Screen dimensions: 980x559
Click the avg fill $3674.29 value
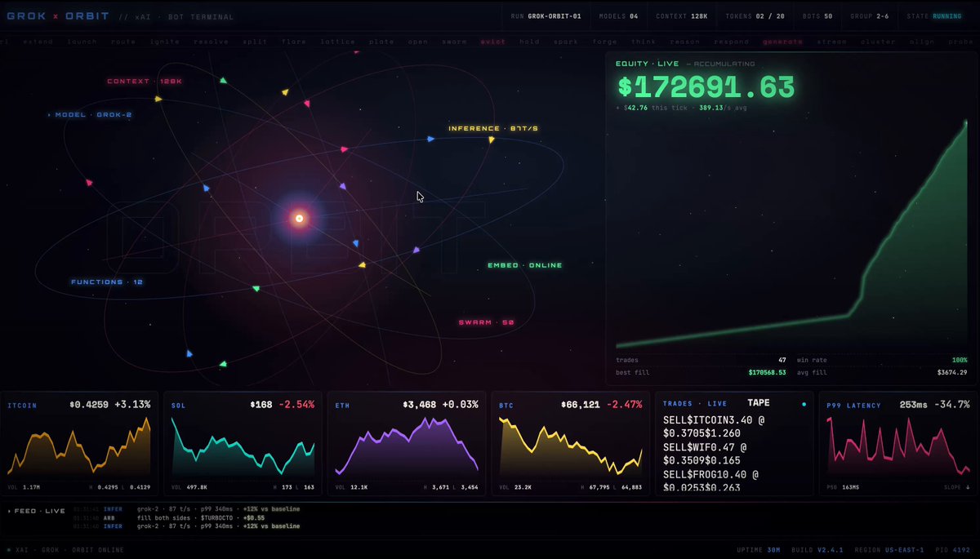952,373
